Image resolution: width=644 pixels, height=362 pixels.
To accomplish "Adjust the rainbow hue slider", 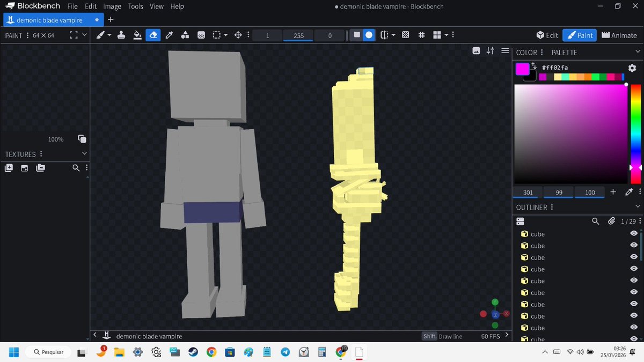I will pyautogui.click(x=635, y=134).
